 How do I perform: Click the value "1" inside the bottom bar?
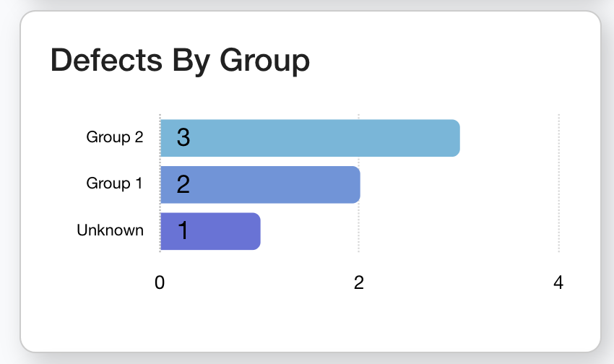[183, 231]
